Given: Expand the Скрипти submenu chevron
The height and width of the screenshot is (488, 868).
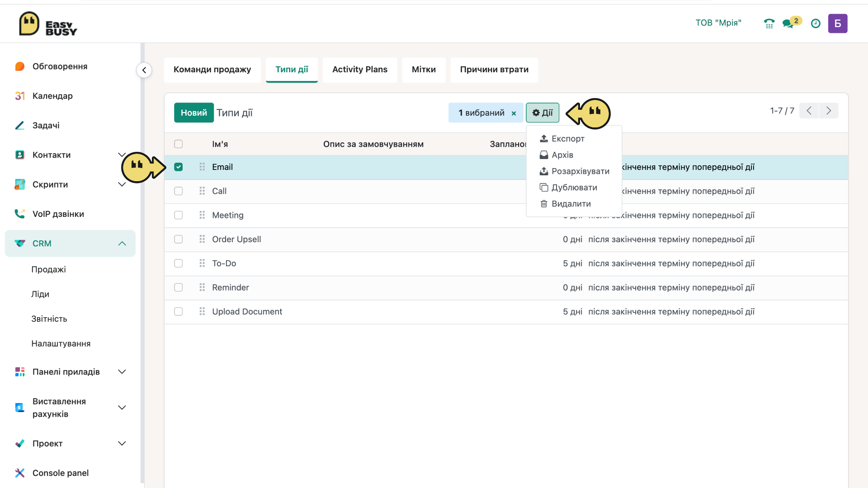Looking at the screenshot, I should click(x=122, y=184).
